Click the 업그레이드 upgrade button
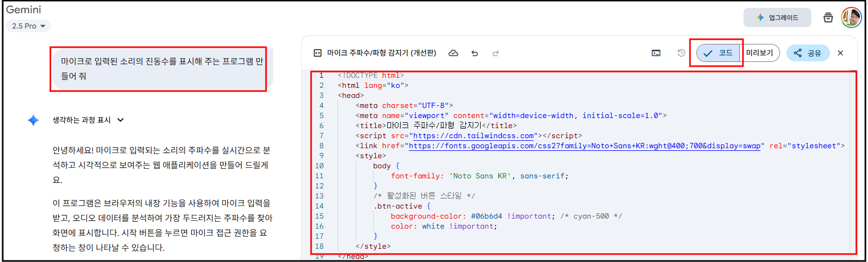Viewport: 868px width, 262px height. (777, 17)
